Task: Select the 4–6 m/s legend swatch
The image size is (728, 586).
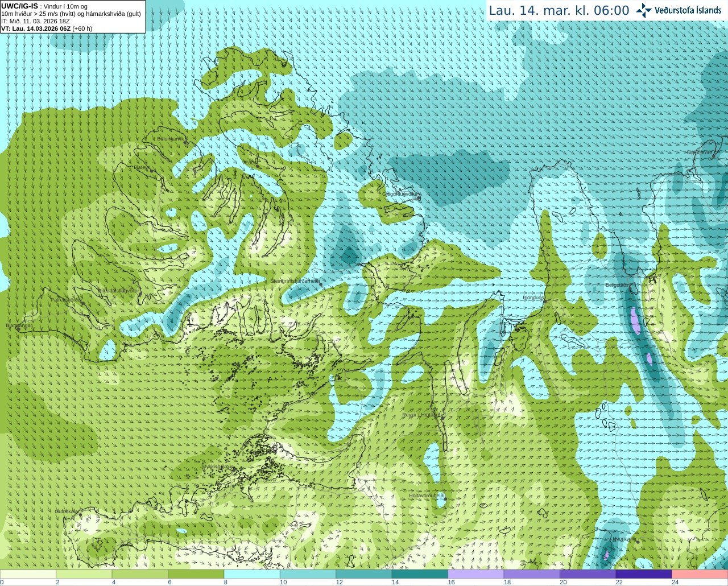Action: (x=140, y=574)
